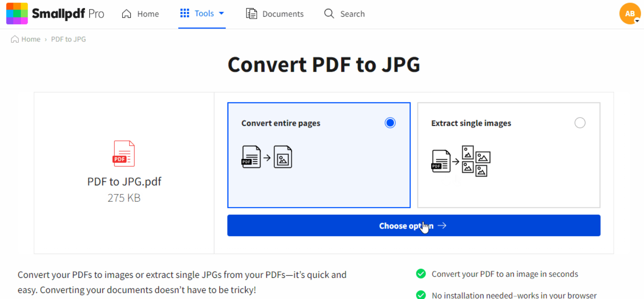The height and width of the screenshot is (299, 644).
Task: Click the PDF to JPG.pdf file name
Action: (x=124, y=181)
